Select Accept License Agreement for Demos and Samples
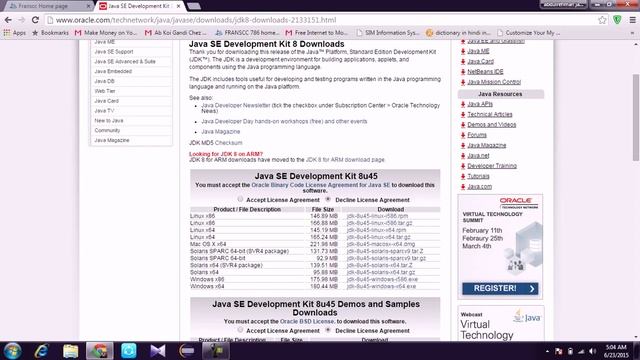Image resolution: width=640 pixels, height=360 pixels. (240, 330)
